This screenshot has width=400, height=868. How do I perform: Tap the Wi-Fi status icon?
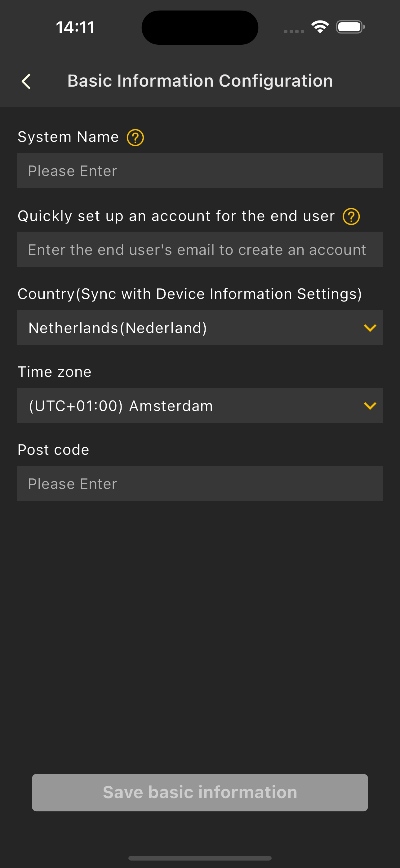[x=320, y=27]
